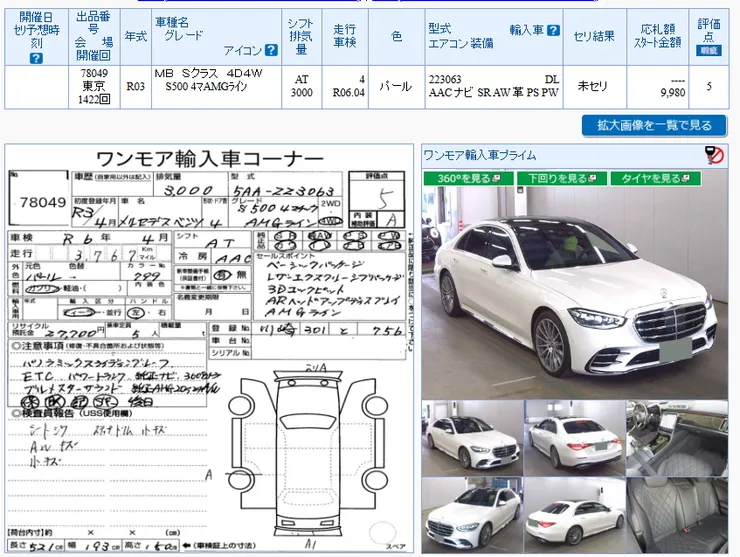740x557 pixels.
Task: Click シフト 排気量 column header
Action: coord(302,36)
